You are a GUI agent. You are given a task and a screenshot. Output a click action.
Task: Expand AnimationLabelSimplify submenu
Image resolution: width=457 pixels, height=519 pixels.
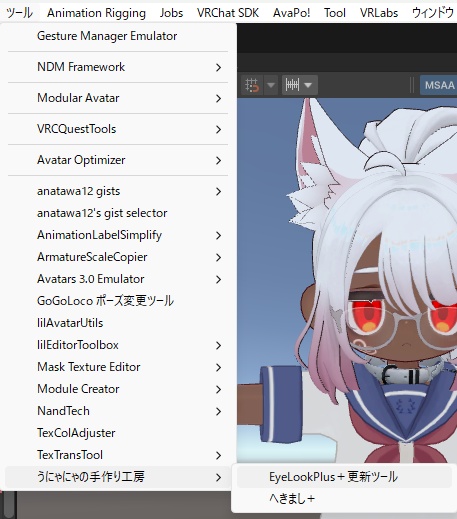pyautogui.click(x=118, y=235)
